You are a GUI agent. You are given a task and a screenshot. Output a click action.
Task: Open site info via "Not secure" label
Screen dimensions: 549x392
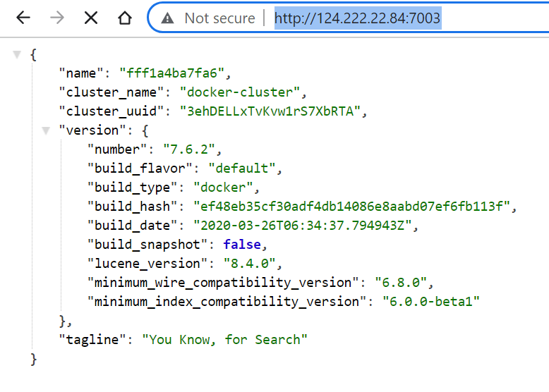tap(219, 18)
